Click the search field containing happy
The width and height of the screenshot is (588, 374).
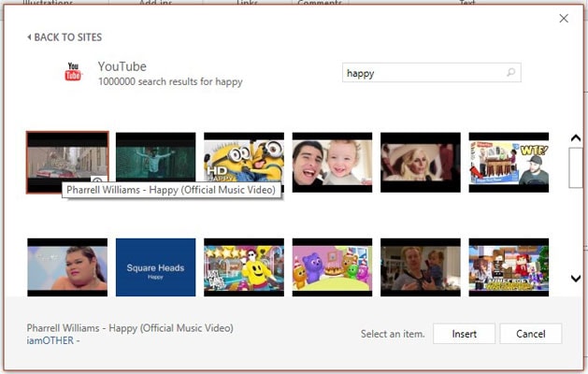431,73
